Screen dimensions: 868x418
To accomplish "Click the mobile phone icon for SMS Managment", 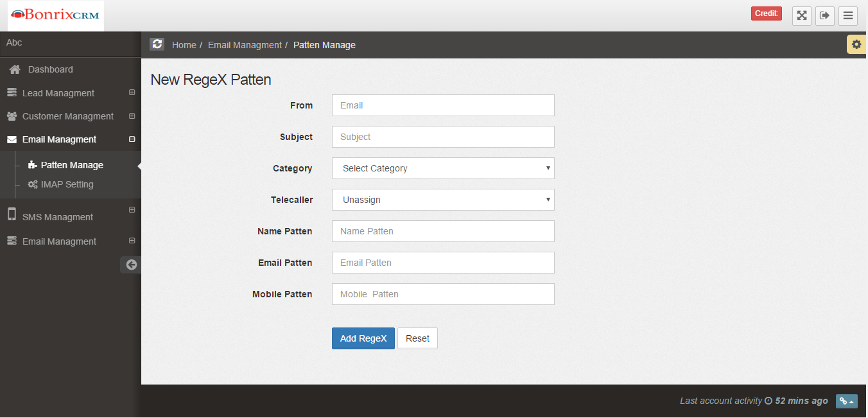I will pos(12,214).
